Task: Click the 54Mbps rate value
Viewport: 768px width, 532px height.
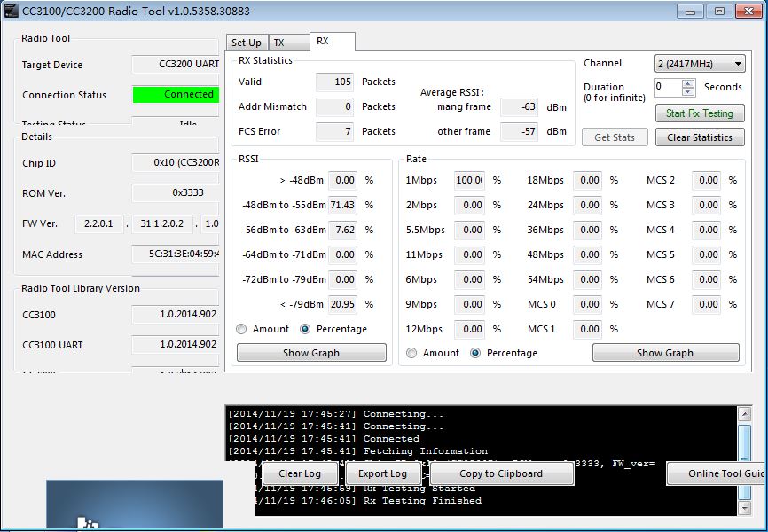Action: pyautogui.click(x=587, y=279)
